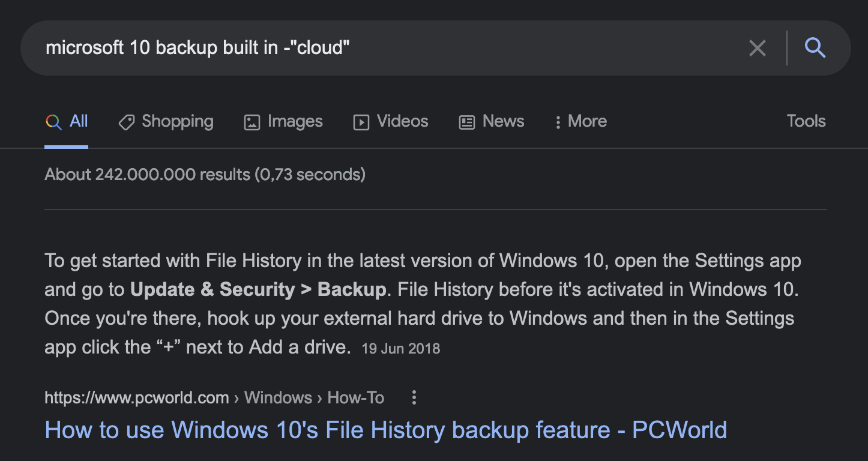Open the three-dot menu beside the PCWorld URL
Image resolution: width=868 pixels, height=461 pixels.
[414, 397]
